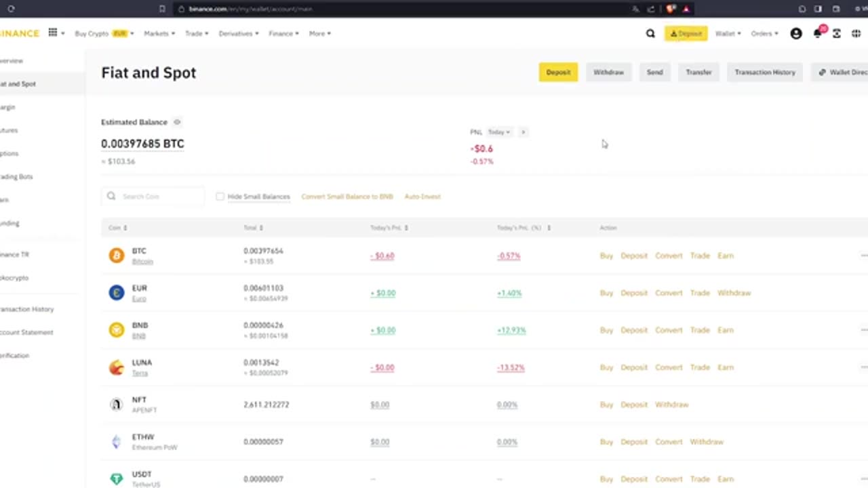Image resolution: width=868 pixels, height=488 pixels.
Task: Click the browser address bar URL
Action: [x=251, y=9]
